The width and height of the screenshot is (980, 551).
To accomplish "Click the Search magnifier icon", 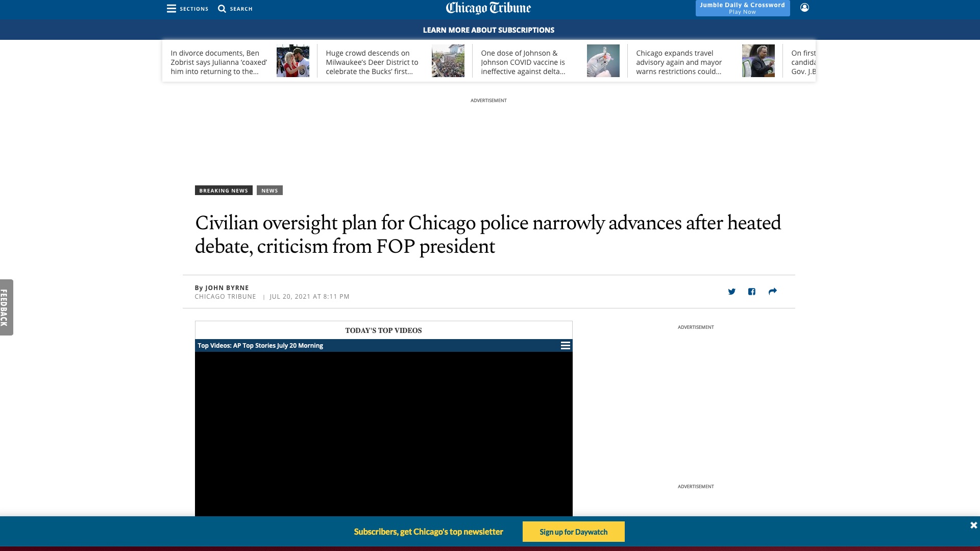I will pyautogui.click(x=222, y=9).
